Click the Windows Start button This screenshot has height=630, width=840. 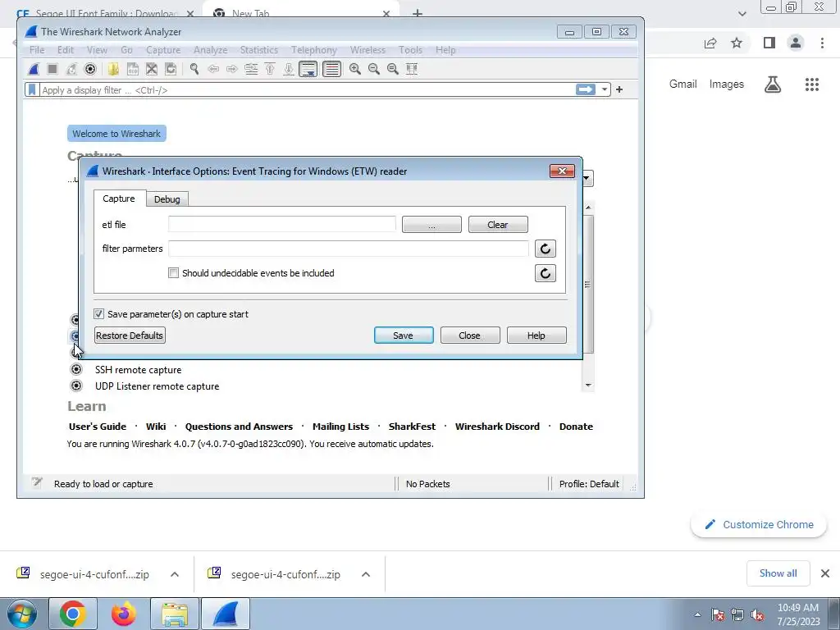pyautogui.click(x=22, y=614)
